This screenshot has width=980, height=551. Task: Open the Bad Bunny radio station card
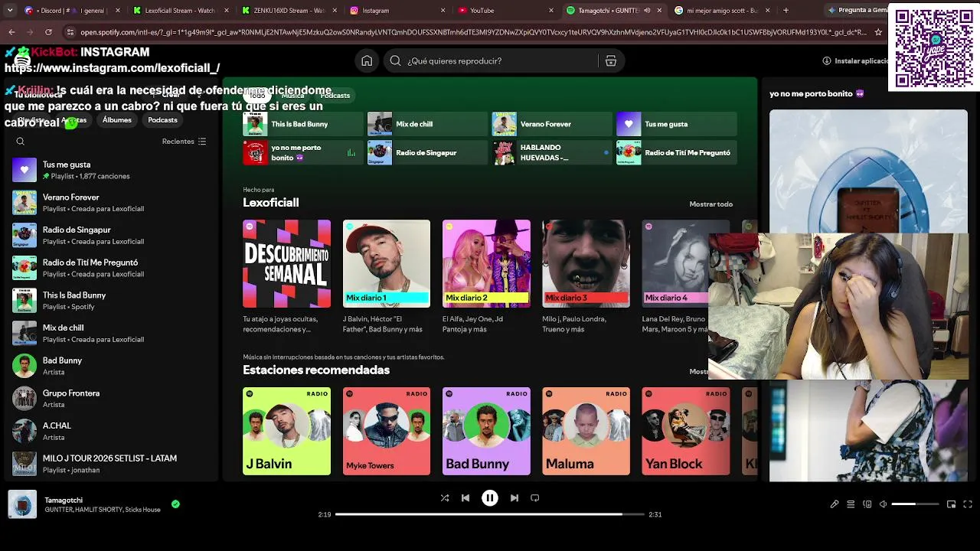click(x=486, y=431)
